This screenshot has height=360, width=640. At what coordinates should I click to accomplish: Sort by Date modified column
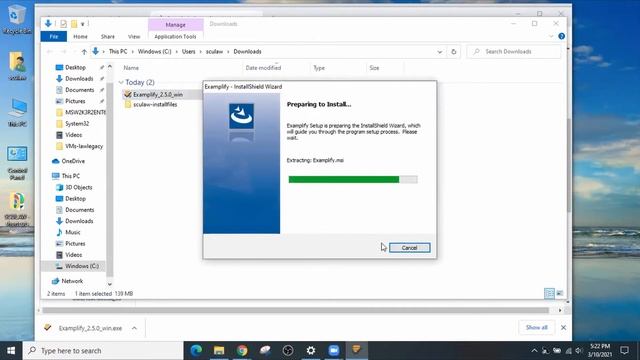pos(263,68)
